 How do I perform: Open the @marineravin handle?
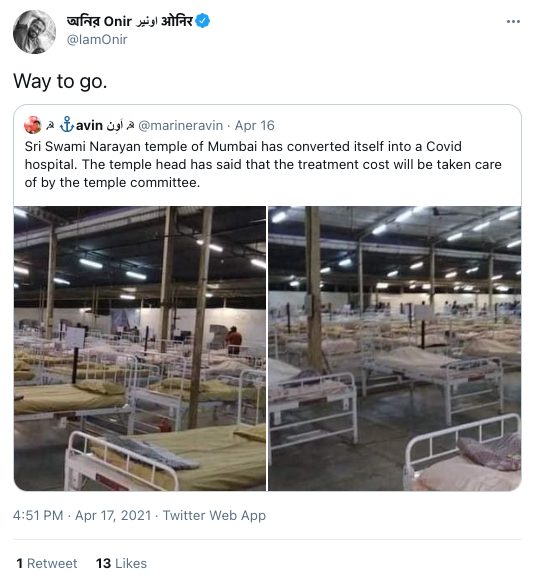pos(180,126)
